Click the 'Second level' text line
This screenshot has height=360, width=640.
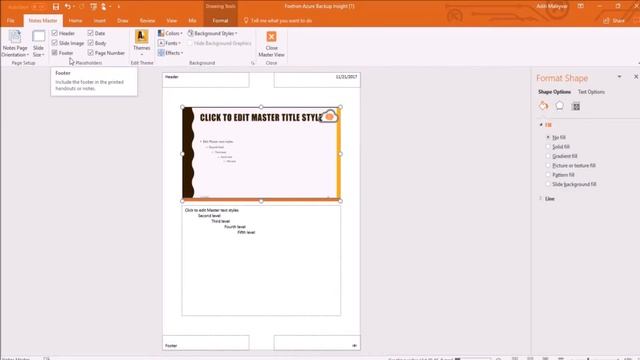click(x=209, y=216)
